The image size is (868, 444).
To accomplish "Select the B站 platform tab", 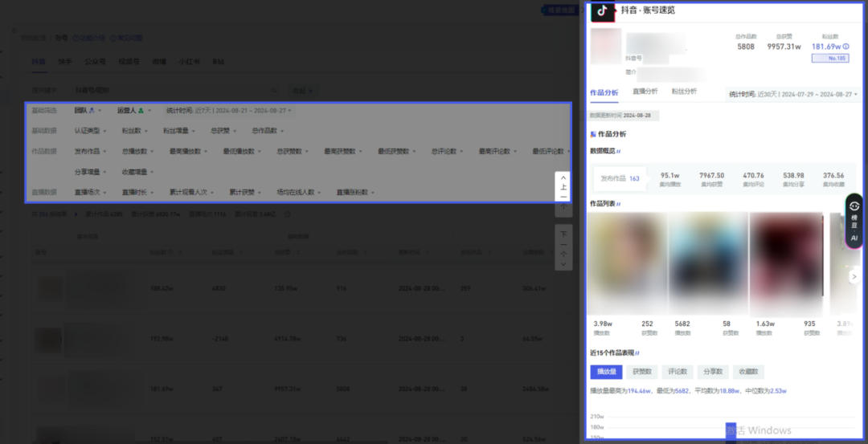I will point(219,62).
